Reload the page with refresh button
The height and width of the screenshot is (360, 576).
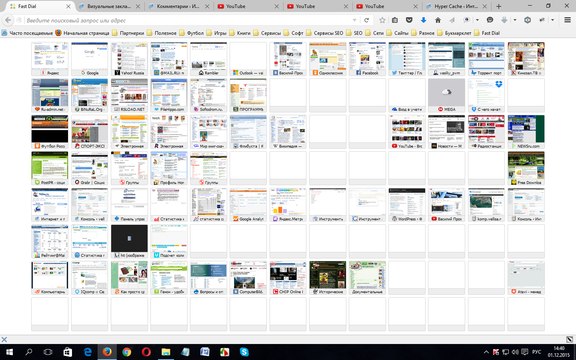[x=366, y=20]
